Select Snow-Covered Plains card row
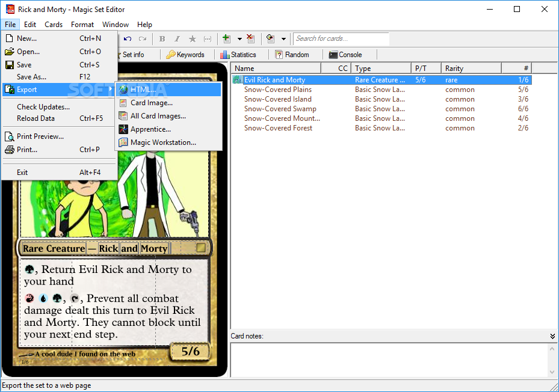This screenshot has width=559, height=392. click(381, 90)
